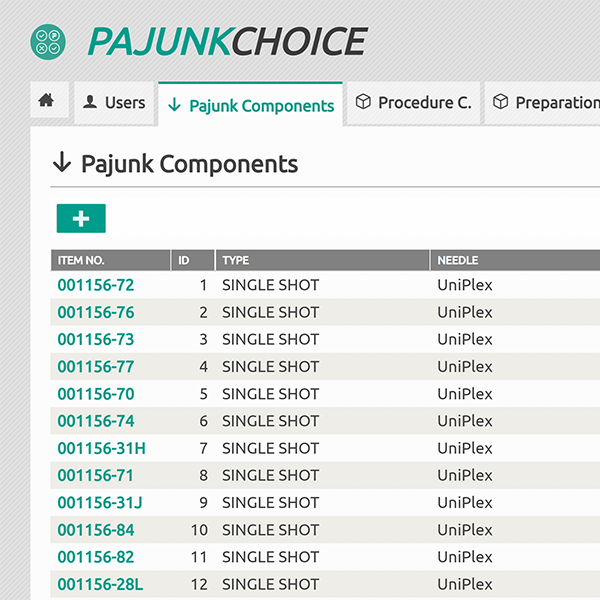Select the Preparation tab
Screen dimensions: 600x600
tap(545, 103)
